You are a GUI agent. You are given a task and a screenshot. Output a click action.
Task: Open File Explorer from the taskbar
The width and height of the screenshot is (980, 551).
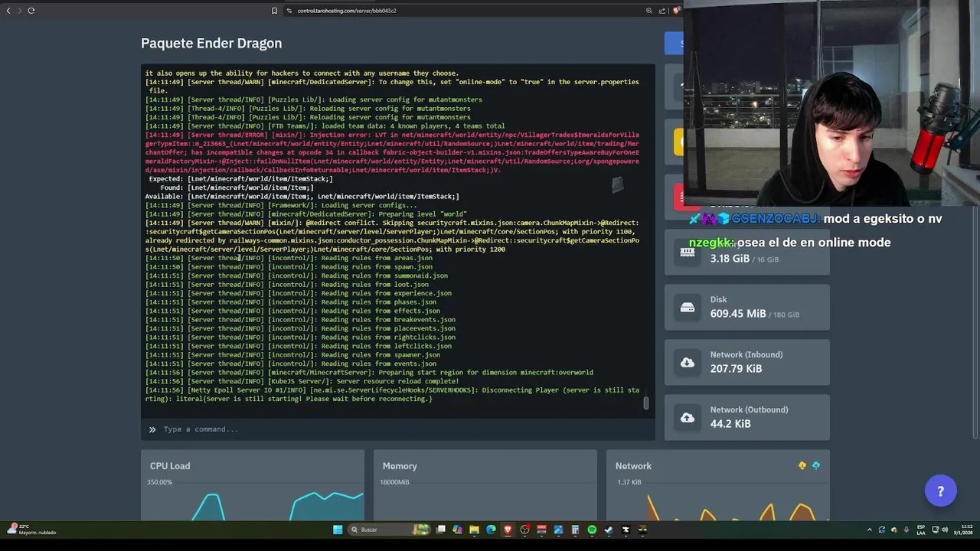coord(474,530)
